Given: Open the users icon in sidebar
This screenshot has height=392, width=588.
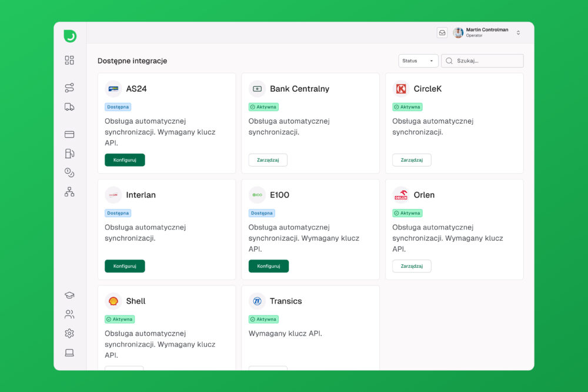Looking at the screenshot, I should coord(69,314).
